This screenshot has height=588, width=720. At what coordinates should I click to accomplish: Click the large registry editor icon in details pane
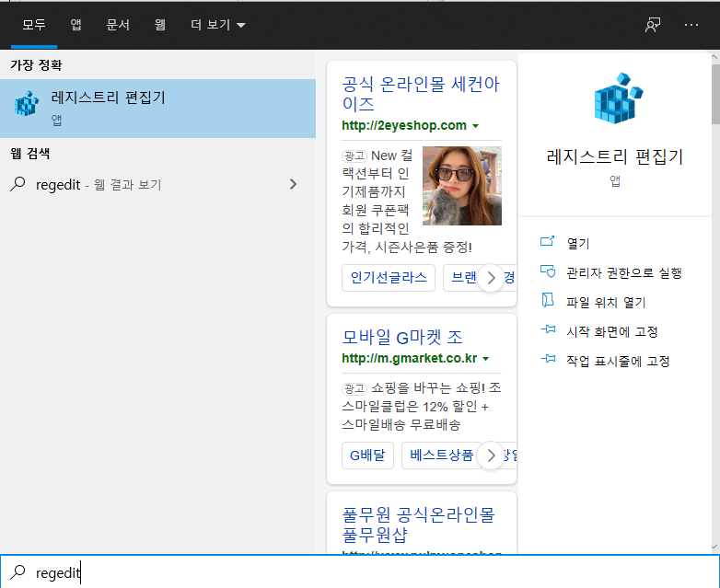618,98
